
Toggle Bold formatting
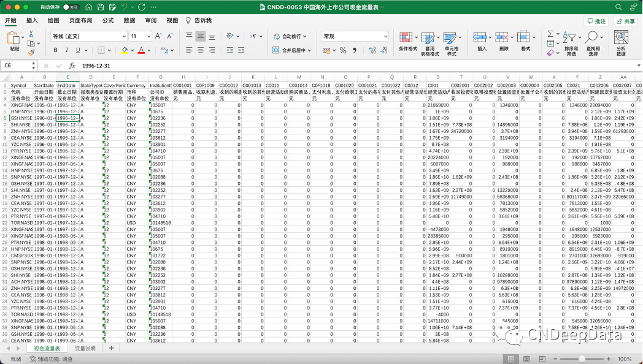click(55, 50)
